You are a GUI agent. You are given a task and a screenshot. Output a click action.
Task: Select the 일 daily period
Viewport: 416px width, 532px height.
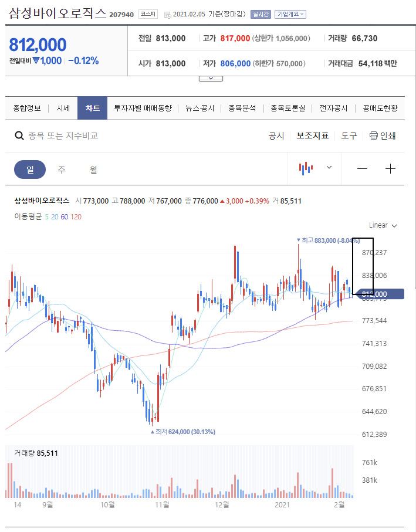(x=30, y=170)
